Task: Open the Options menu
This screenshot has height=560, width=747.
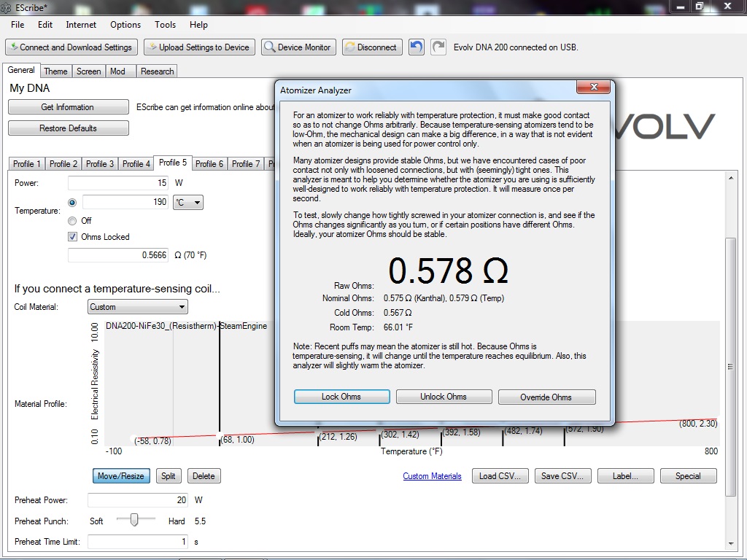Action: 125,25
